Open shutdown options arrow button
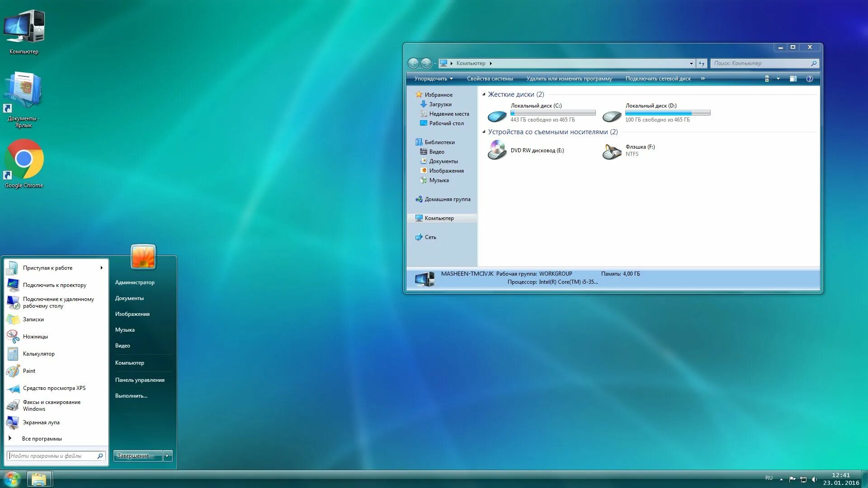Image resolution: width=868 pixels, height=488 pixels. [x=168, y=456]
